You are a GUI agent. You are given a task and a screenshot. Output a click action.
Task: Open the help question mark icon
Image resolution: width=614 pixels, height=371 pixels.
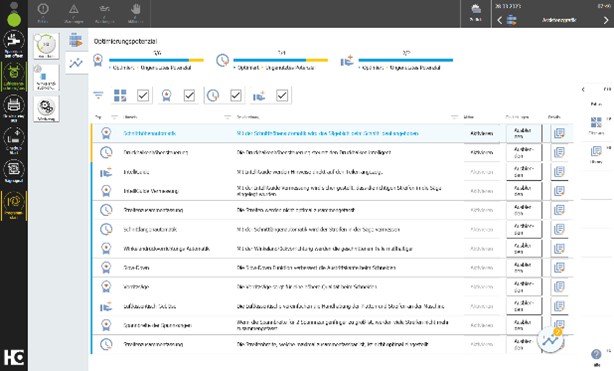point(596,355)
